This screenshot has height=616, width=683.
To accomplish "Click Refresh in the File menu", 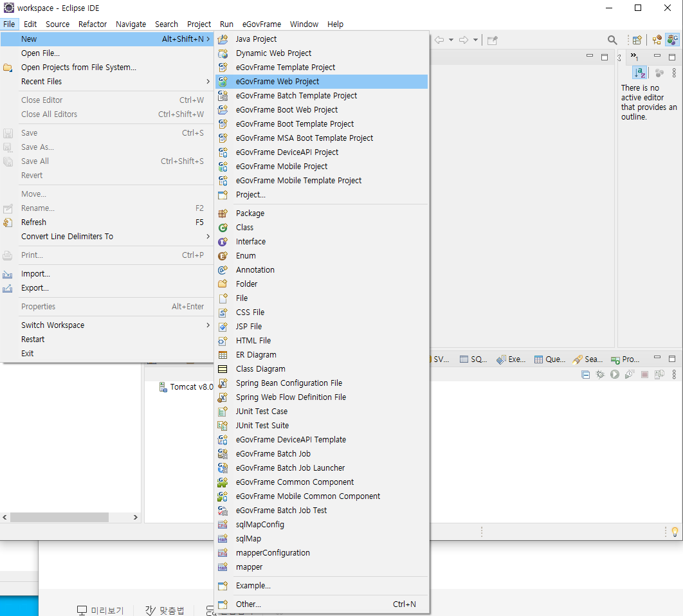I will tap(106, 222).
